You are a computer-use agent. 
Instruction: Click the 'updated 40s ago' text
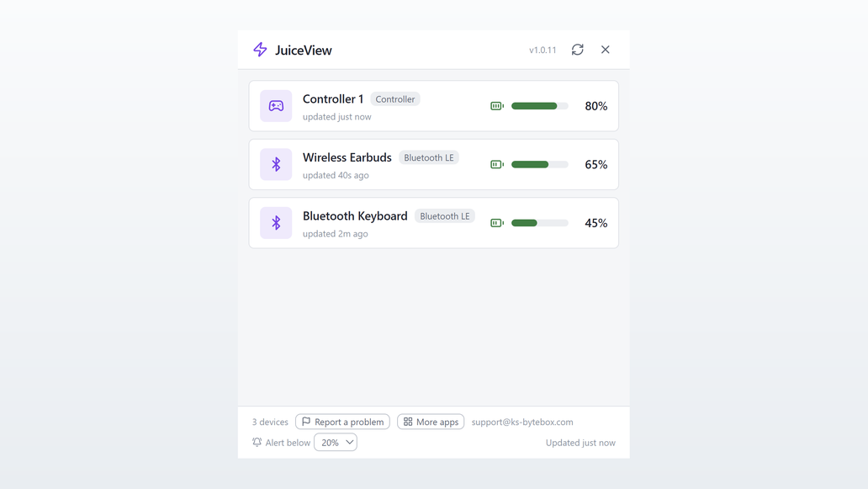tap(336, 175)
